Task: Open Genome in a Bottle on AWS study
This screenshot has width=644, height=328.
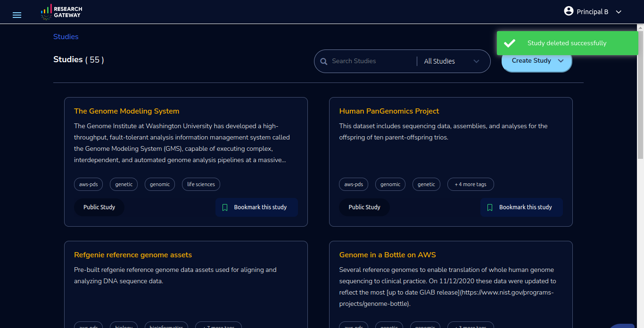Action: [388, 255]
